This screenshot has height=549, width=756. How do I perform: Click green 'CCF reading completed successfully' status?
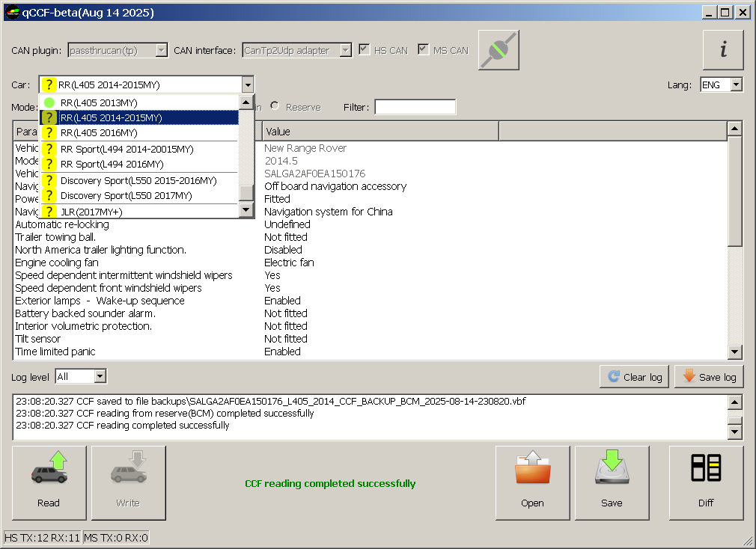[330, 483]
